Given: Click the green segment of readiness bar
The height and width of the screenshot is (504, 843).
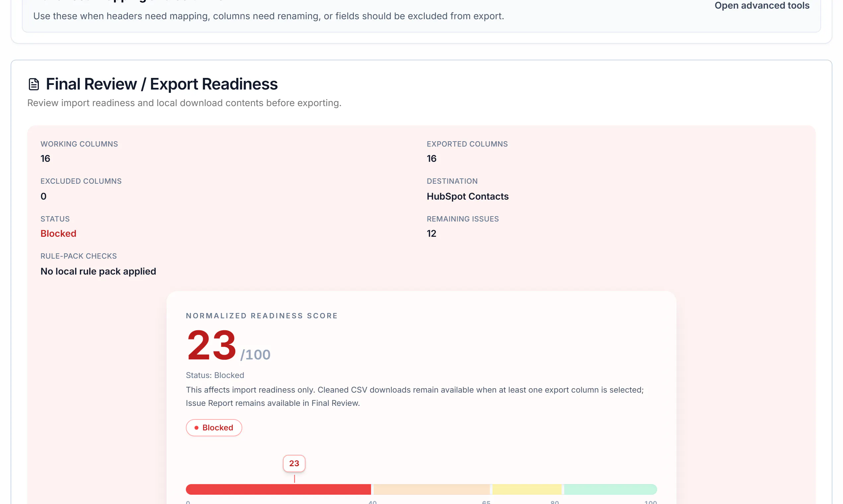Looking at the screenshot, I should tap(610, 489).
